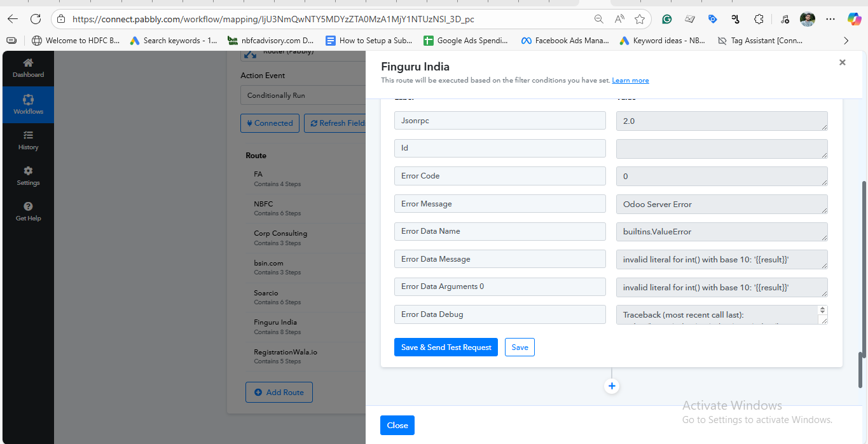Open the Learn more link

click(630, 81)
